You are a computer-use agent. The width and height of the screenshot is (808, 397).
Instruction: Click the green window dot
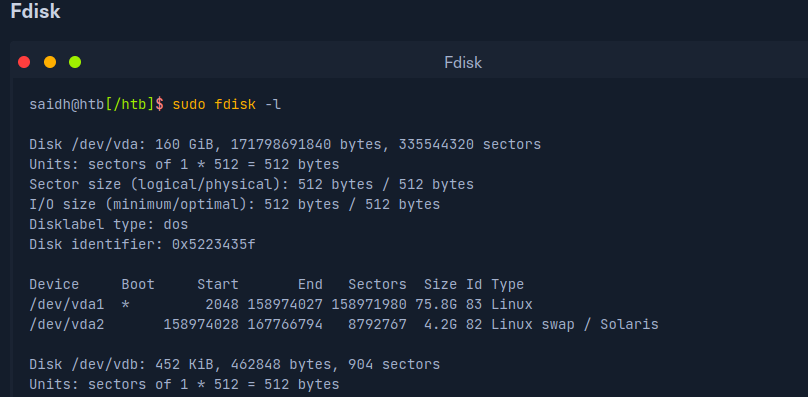75,62
